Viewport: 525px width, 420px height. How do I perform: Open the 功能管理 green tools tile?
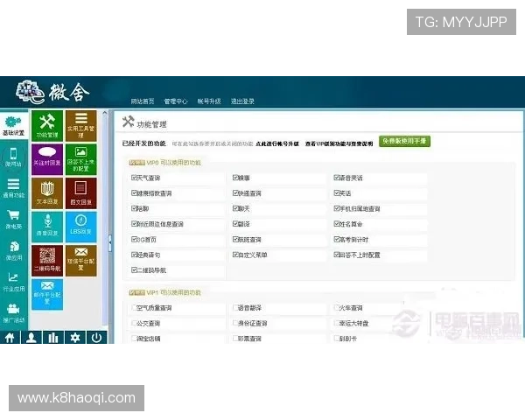(47, 126)
